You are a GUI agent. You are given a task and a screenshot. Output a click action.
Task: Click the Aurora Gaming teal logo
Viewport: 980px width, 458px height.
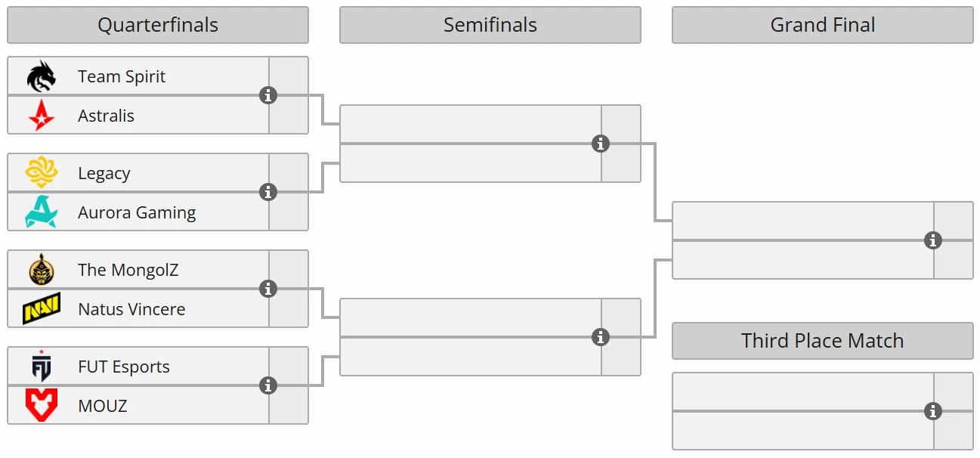(x=41, y=212)
